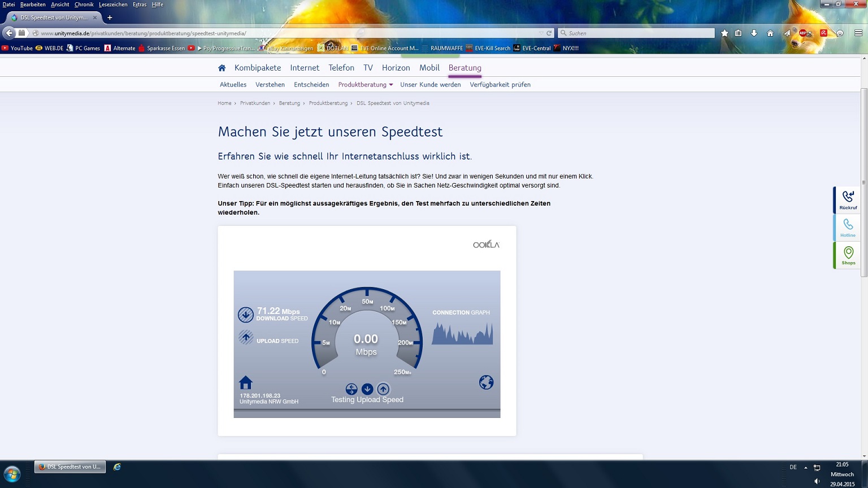
Task: Click the OOKLA logo
Action: click(486, 244)
